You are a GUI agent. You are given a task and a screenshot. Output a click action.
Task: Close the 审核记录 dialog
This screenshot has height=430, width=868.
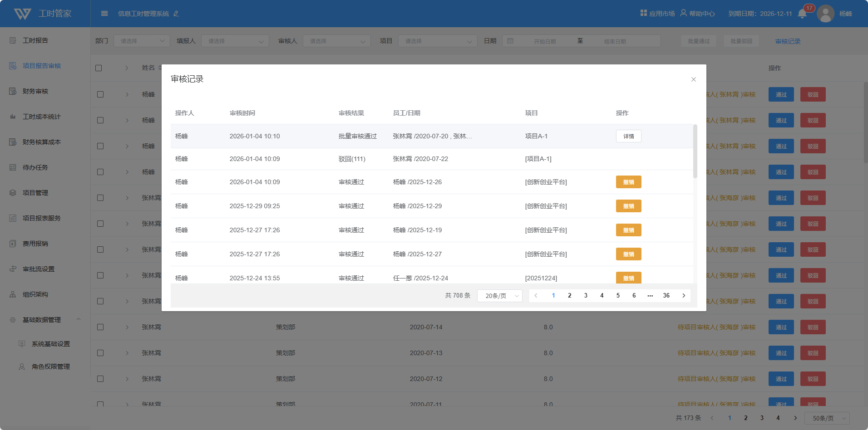(x=693, y=79)
